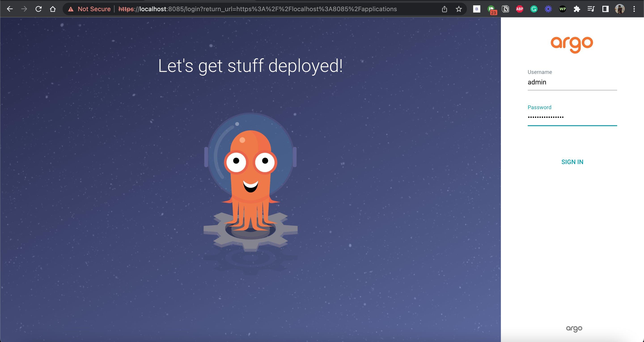Open the Grammarly extension
This screenshot has width=644, height=342.
(x=534, y=9)
